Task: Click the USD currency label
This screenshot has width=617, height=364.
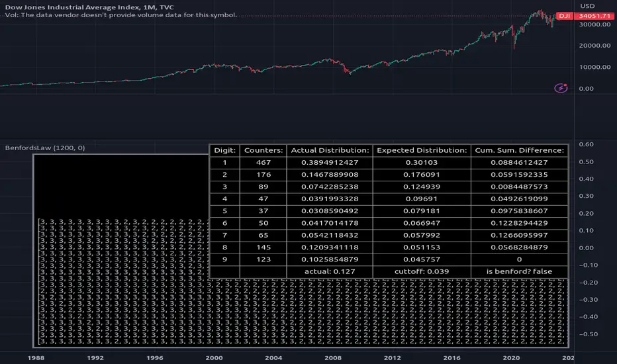Action: 587,6
